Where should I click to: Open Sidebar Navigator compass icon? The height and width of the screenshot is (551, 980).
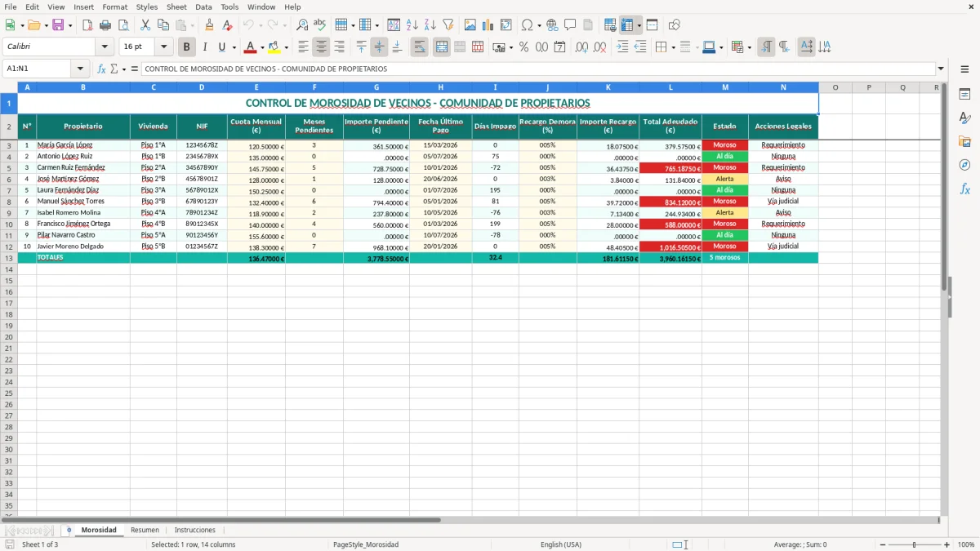click(965, 165)
